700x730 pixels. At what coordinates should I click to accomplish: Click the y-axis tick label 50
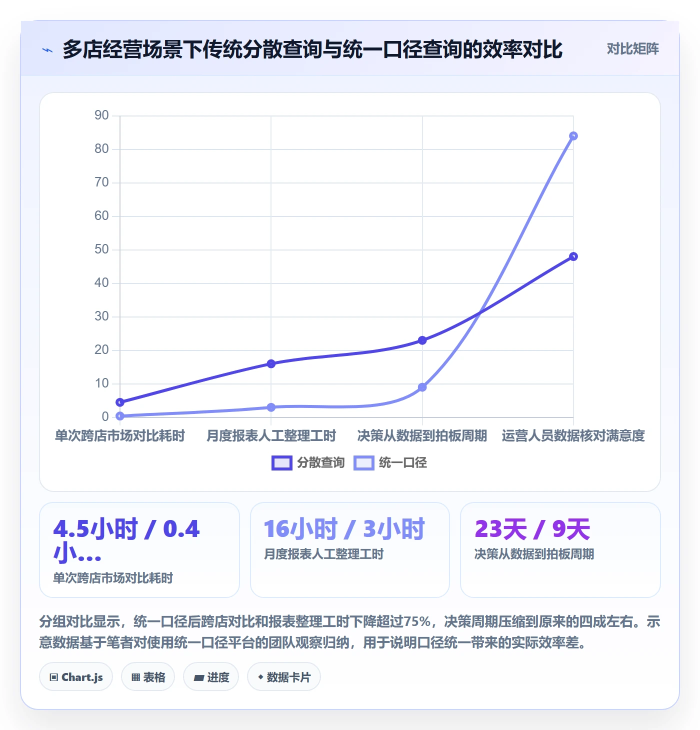pyautogui.click(x=101, y=249)
